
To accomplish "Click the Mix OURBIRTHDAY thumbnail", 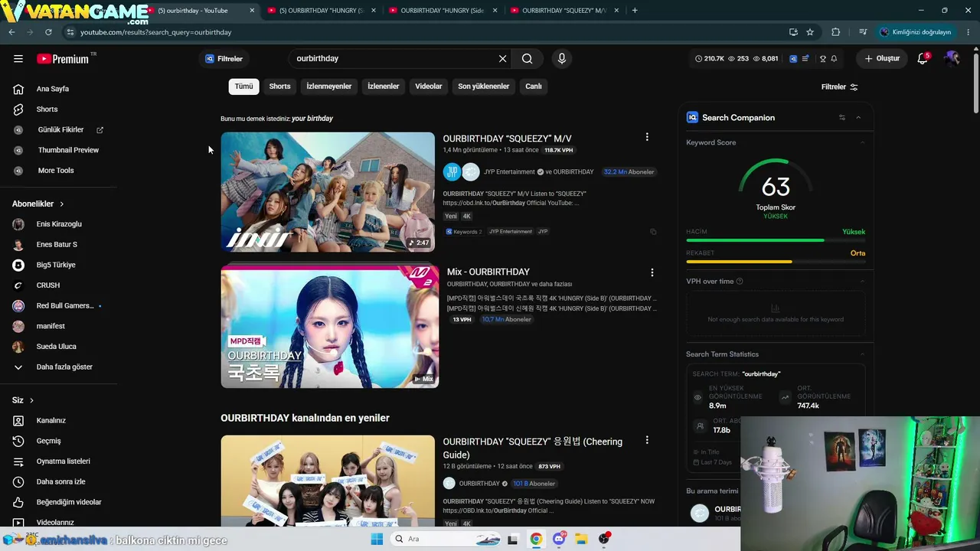I will tap(330, 326).
